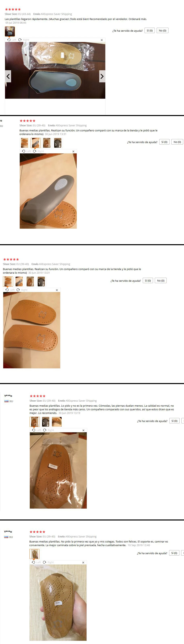The height and width of the screenshot is (644, 184).
Task: Select fourth thumbnail in second review
Action: (x=58, y=143)
